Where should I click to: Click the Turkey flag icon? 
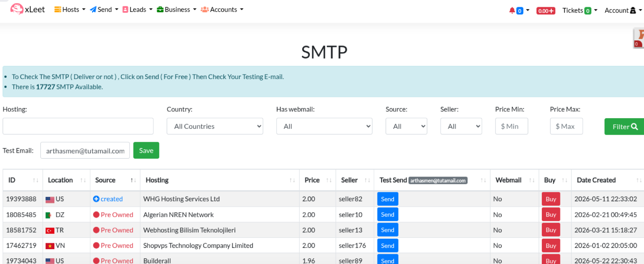(50, 230)
